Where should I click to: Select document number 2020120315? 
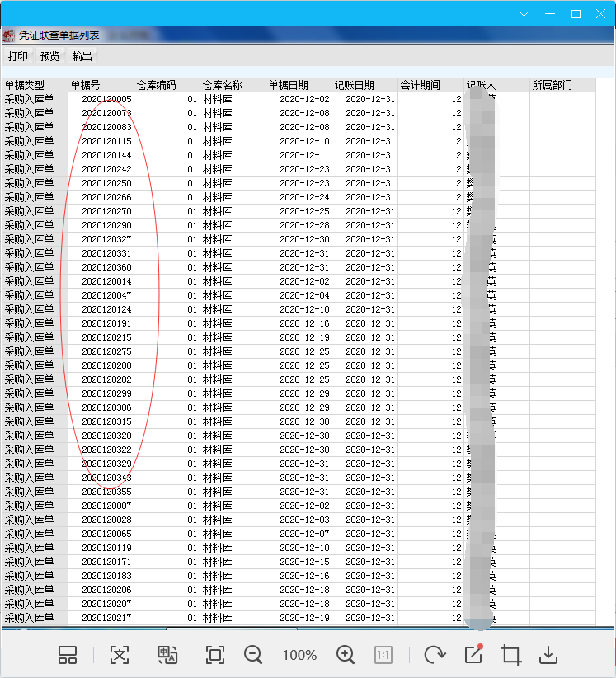click(x=106, y=421)
